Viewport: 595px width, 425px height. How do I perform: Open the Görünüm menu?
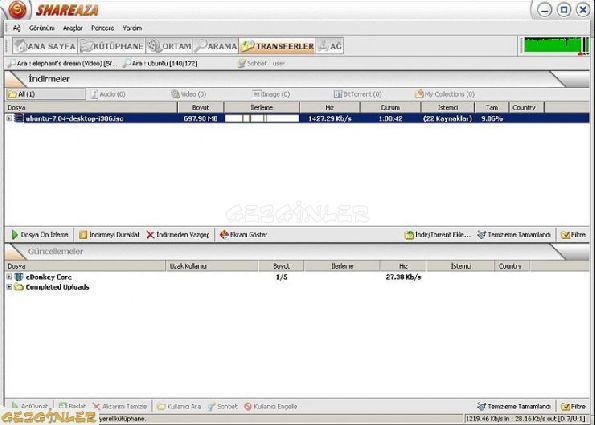(42, 28)
